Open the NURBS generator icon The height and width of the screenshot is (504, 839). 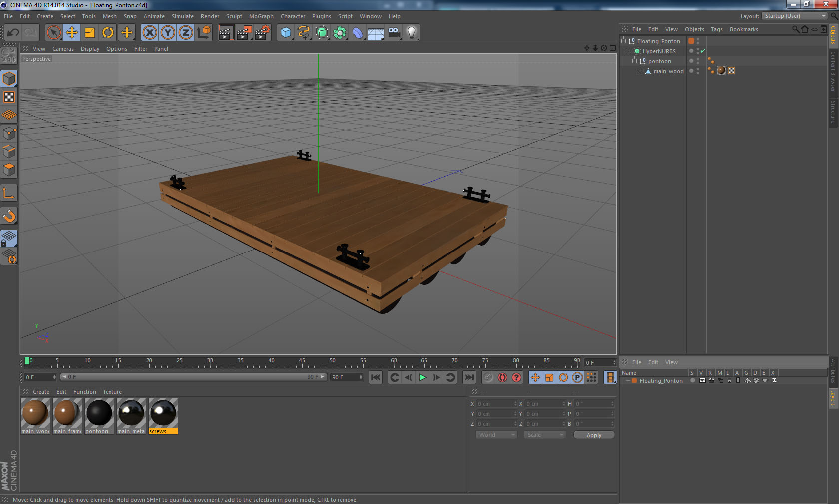(x=322, y=33)
